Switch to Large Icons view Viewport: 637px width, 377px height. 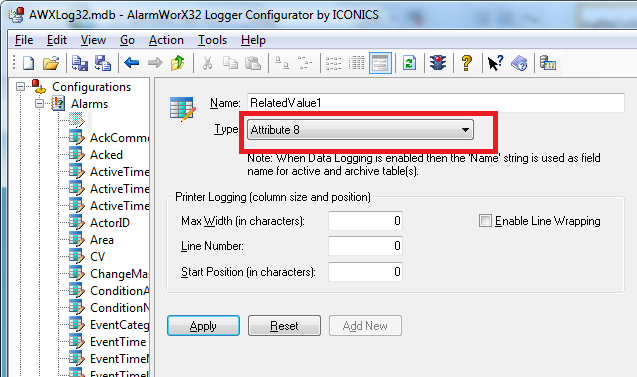click(282, 63)
